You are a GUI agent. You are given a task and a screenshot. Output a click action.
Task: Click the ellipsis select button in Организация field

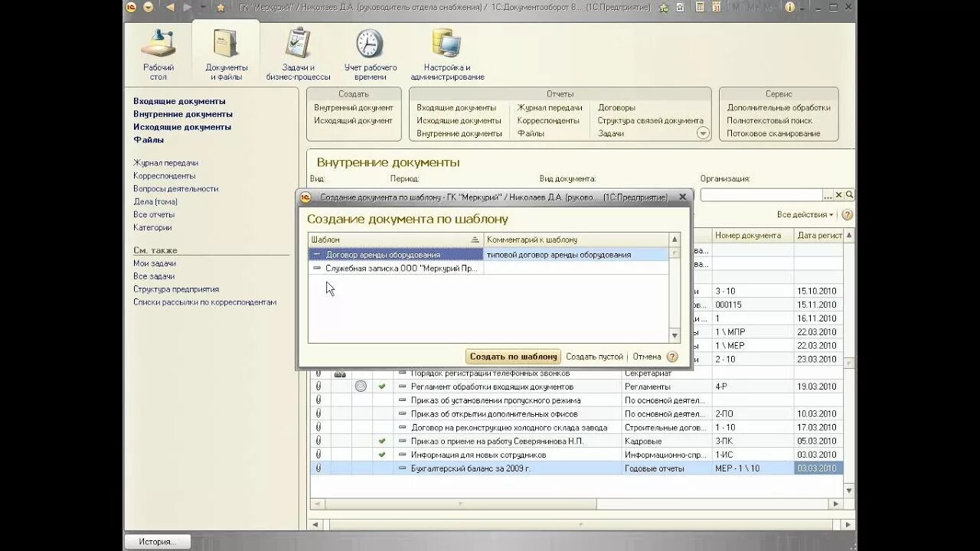[828, 195]
